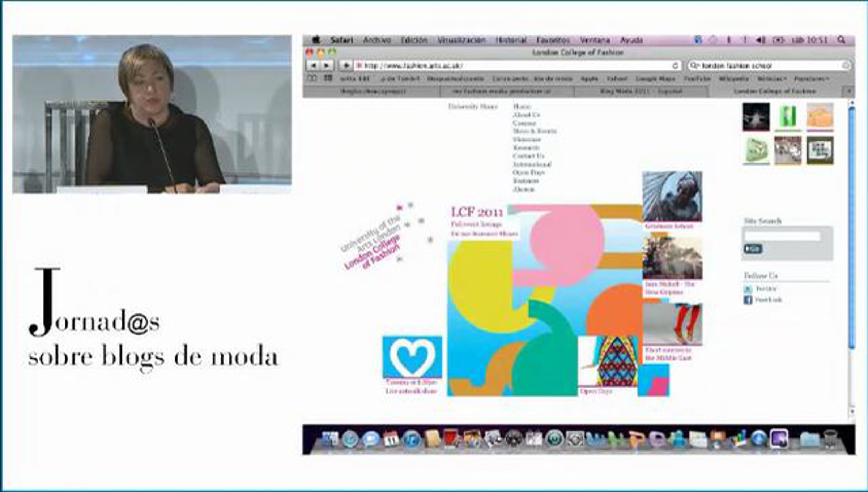Image resolution: width=868 pixels, height=492 pixels.
Task: Click Safari's back navigation arrow
Action: pyautogui.click(x=313, y=65)
